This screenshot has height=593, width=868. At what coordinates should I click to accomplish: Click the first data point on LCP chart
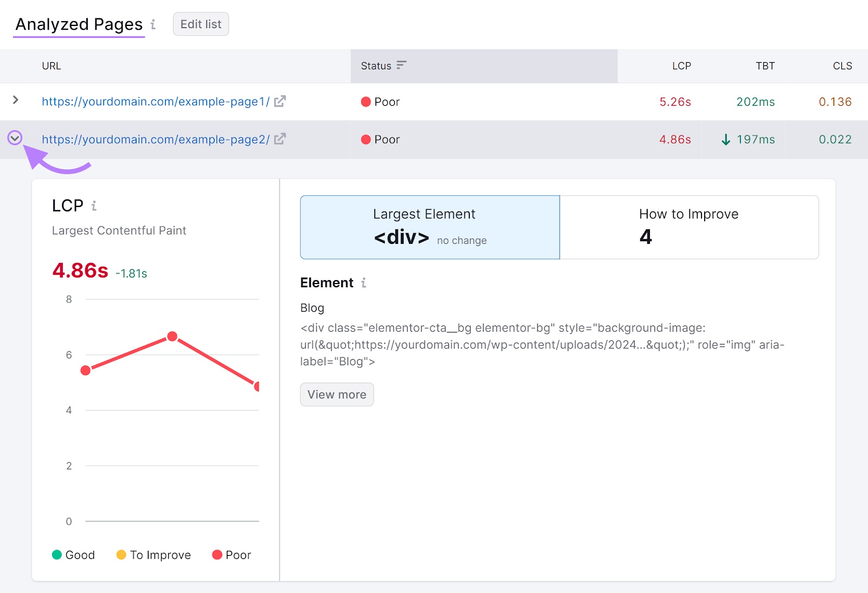pos(85,370)
